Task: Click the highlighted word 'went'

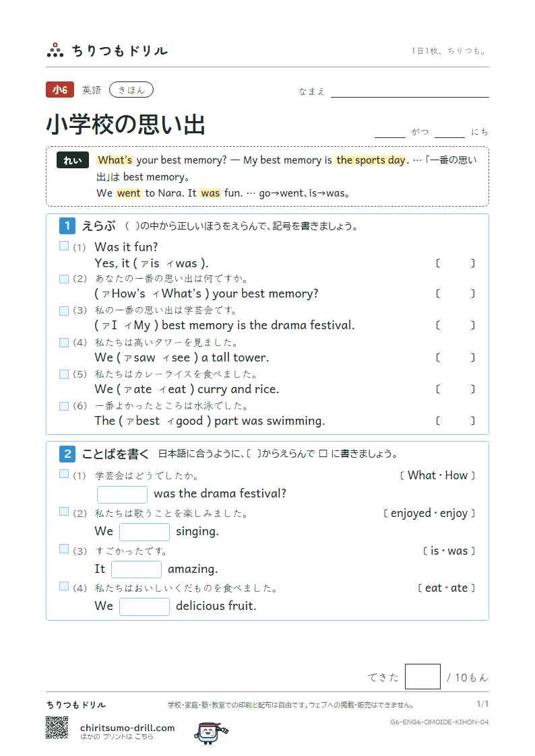Action: tap(129, 193)
